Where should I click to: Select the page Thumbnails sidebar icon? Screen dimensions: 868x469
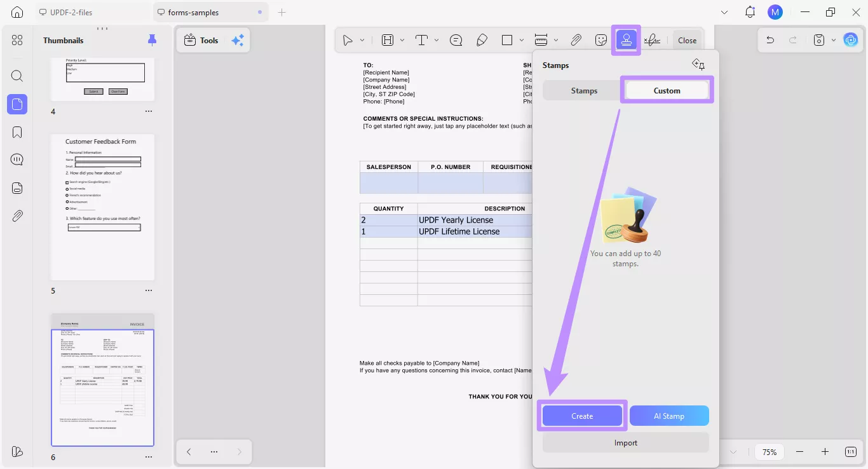17,104
